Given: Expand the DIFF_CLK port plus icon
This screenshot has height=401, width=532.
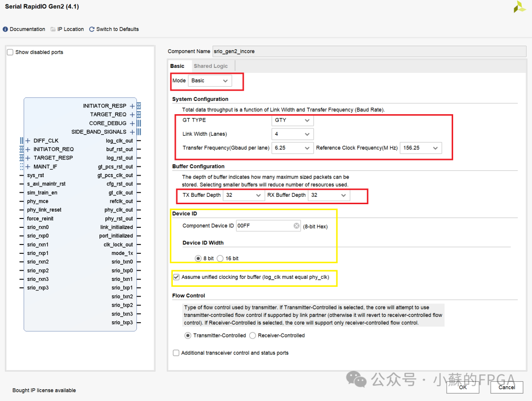Looking at the screenshot, I should click(28, 141).
